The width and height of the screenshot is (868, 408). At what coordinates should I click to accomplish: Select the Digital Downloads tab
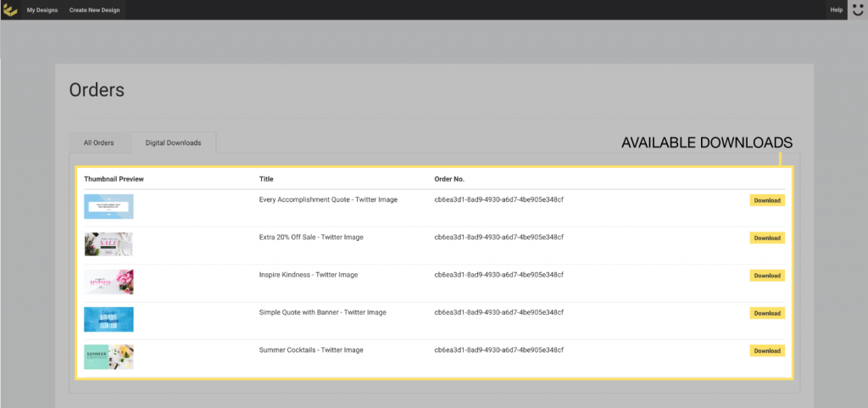173,143
